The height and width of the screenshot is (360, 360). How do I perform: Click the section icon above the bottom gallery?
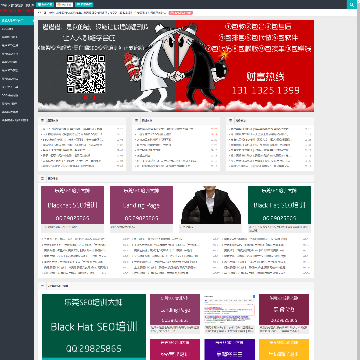[x=42, y=286]
